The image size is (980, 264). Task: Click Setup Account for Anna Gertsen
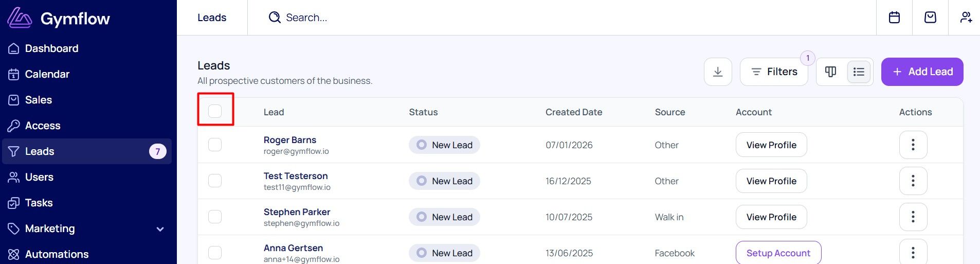point(778,253)
